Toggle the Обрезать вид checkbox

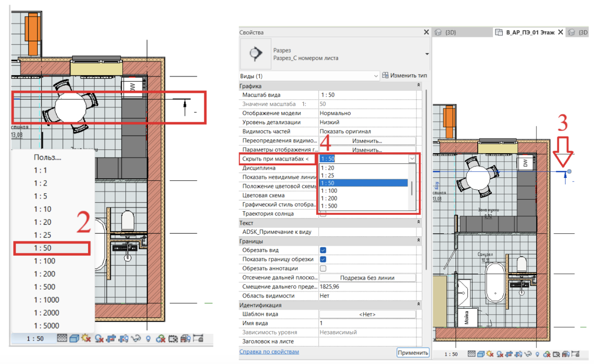pos(323,250)
